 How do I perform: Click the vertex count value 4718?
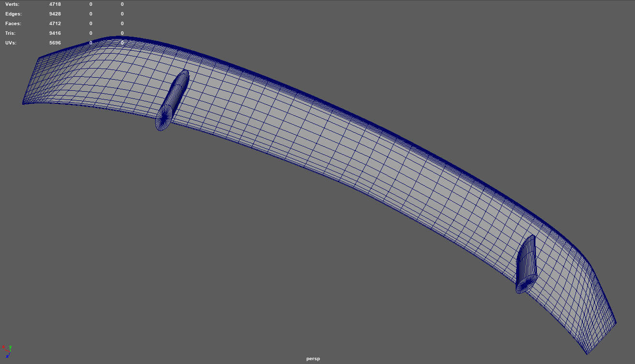coord(55,4)
